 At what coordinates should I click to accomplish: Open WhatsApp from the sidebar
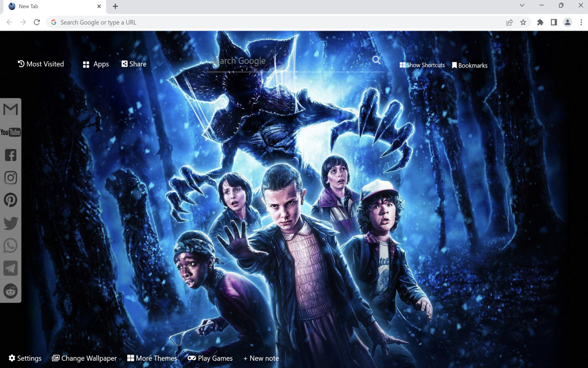coord(11,246)
